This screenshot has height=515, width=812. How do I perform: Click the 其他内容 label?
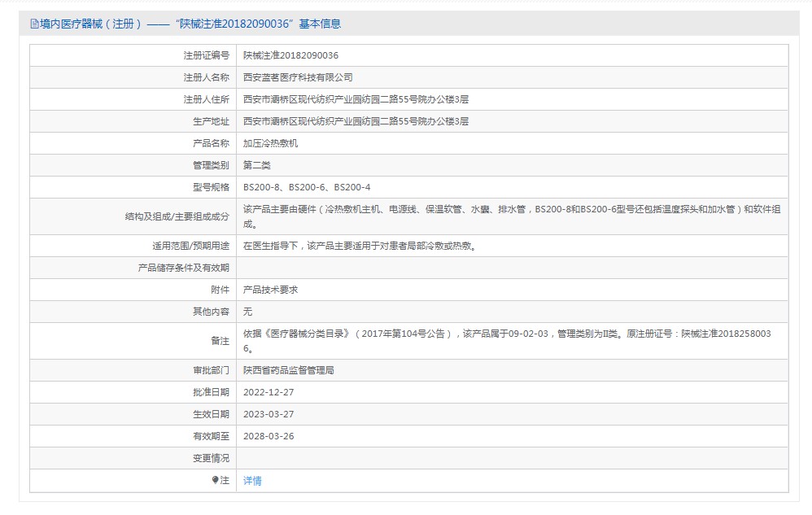tap(211, 312)
